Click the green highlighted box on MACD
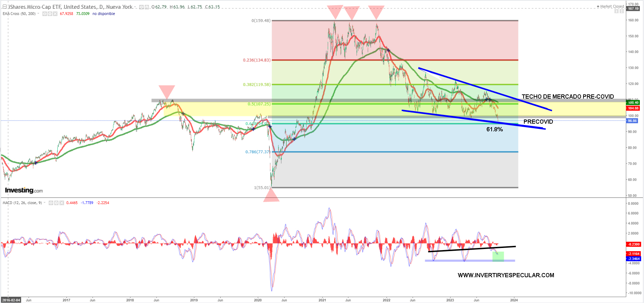Image resolution: width=644 pixels, height=303 pixels. click(498, 256)
